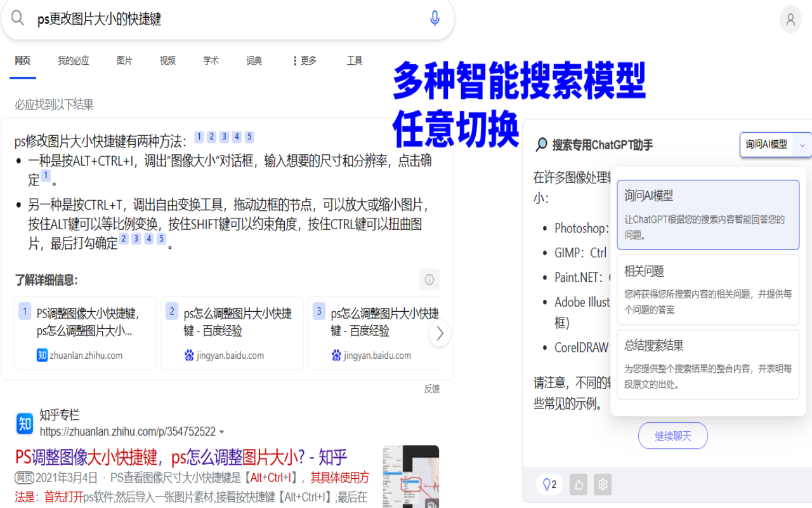Click the Baidu paw icon in source card 2
Viewport: 812px width, 508px height.
pos(189,355)
